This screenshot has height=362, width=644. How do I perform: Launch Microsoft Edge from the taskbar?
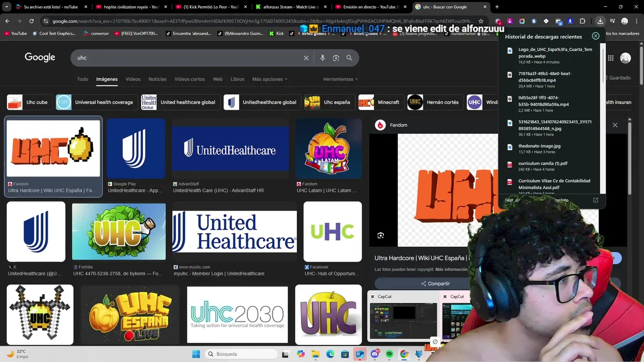pos(331,354)
